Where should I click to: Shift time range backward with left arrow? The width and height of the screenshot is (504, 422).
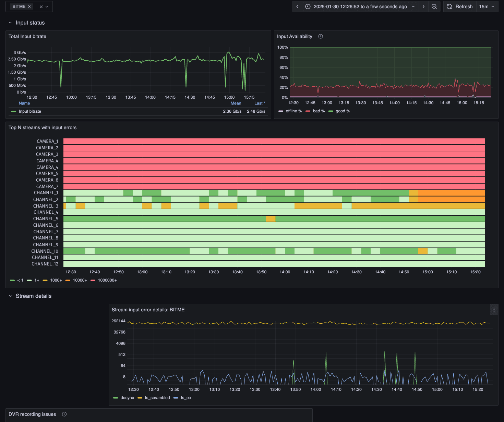click(x=297, y=7)
